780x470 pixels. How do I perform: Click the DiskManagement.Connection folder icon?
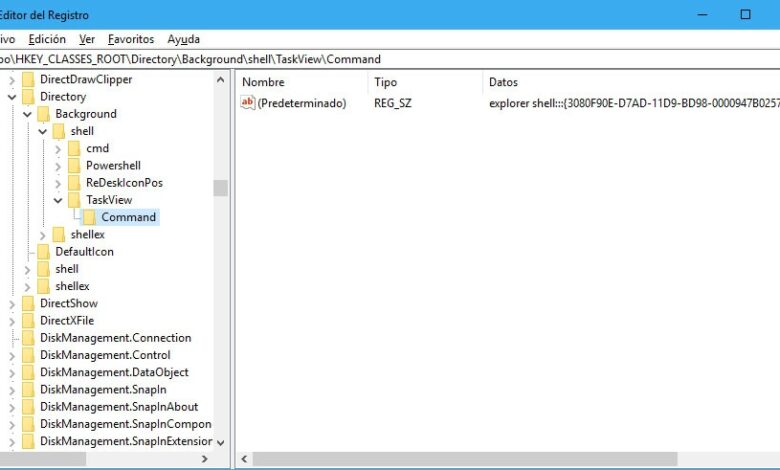point(28,338)
